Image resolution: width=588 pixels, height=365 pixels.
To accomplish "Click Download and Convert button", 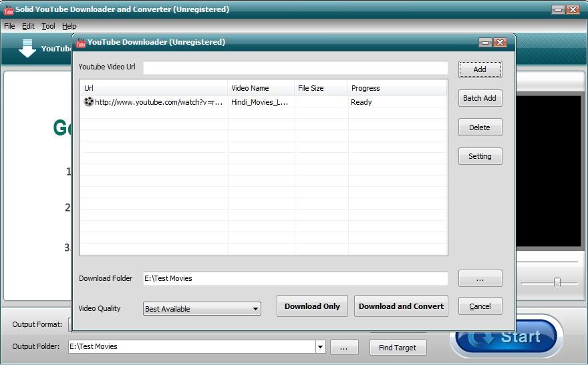I will pyautogui.click(x=401, y=306).
